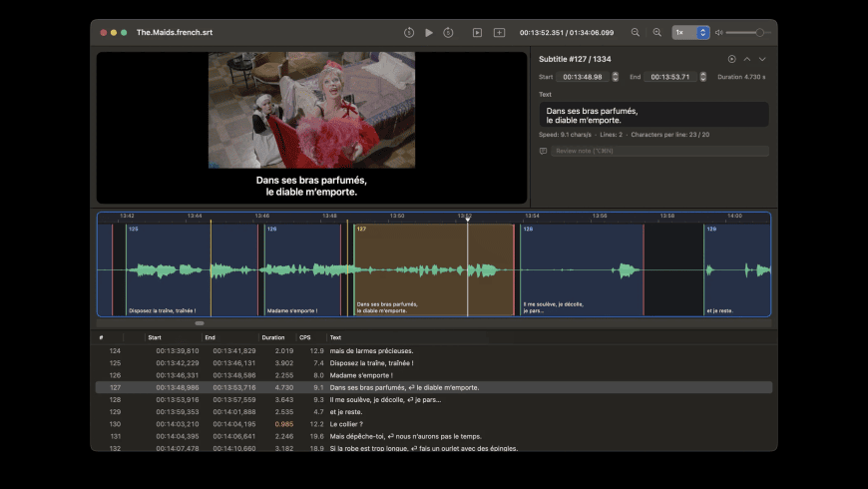Click the Start column header
Screen dimensions: 868x489
(155, 337)
